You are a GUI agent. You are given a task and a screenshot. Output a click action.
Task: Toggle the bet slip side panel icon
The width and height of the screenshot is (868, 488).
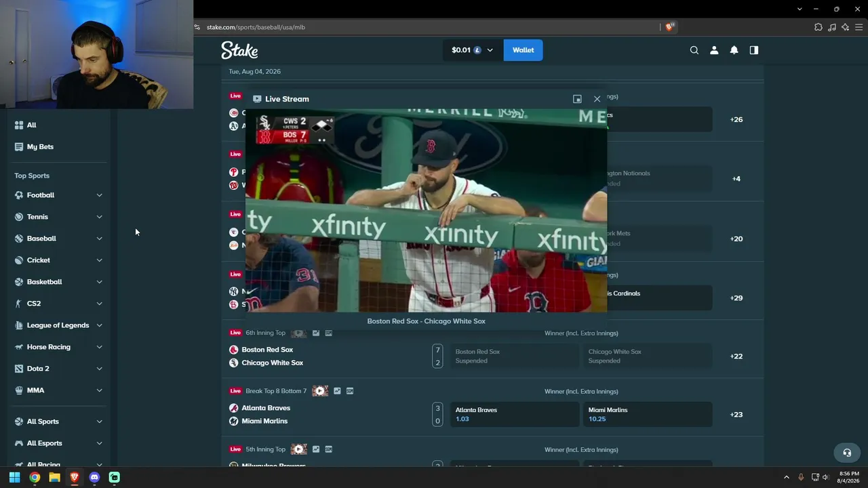[753, 50]
